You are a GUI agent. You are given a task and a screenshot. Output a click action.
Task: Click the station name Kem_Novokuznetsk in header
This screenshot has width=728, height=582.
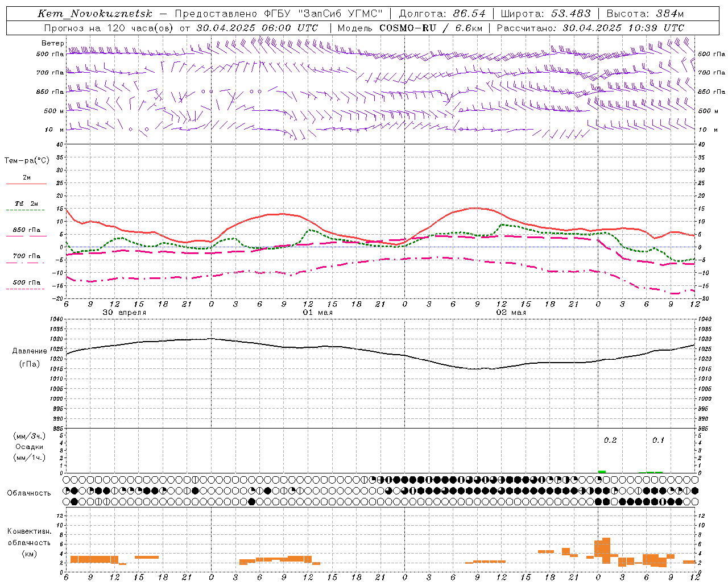tap(95, 14)
